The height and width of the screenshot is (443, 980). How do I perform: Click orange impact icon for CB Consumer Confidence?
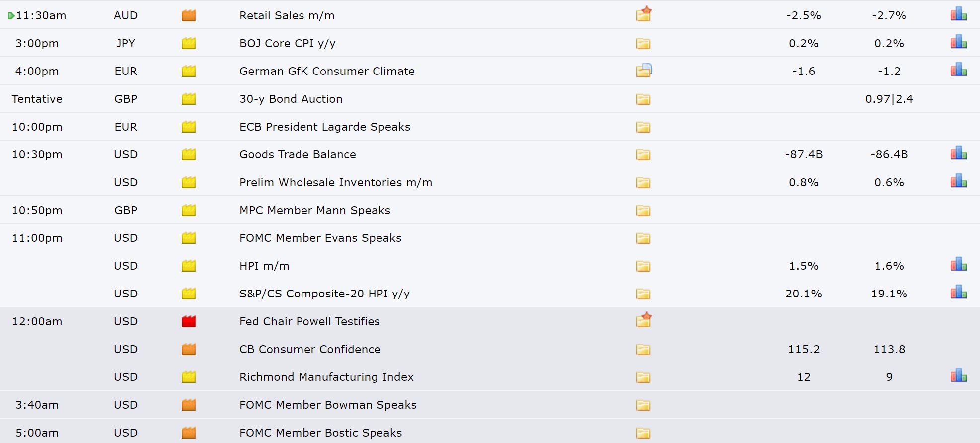click(189, 349)
